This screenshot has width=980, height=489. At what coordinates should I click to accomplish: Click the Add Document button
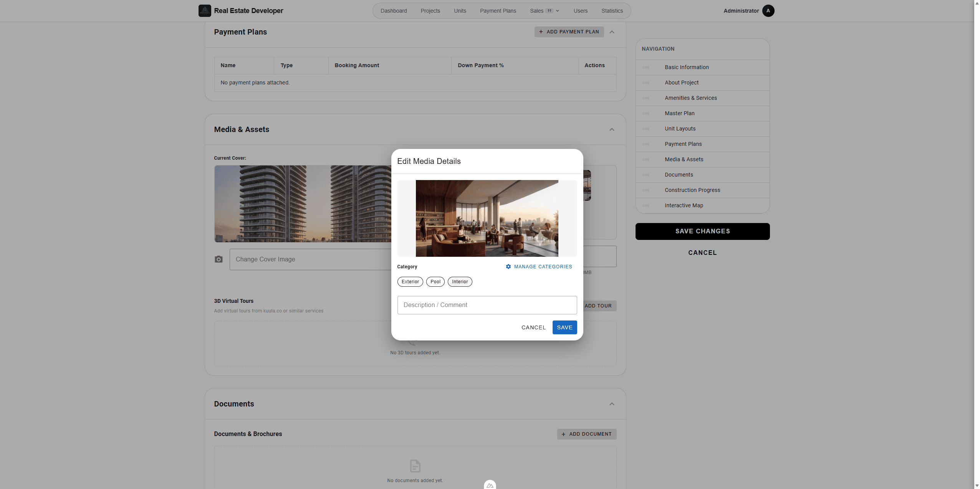587,434
